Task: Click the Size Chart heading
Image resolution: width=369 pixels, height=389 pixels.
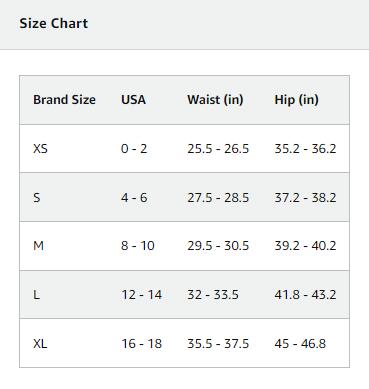Action: tap(54, 24)
